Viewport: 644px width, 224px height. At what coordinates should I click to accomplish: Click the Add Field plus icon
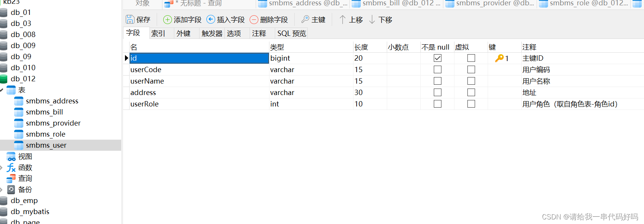click(x=167, y=19)
